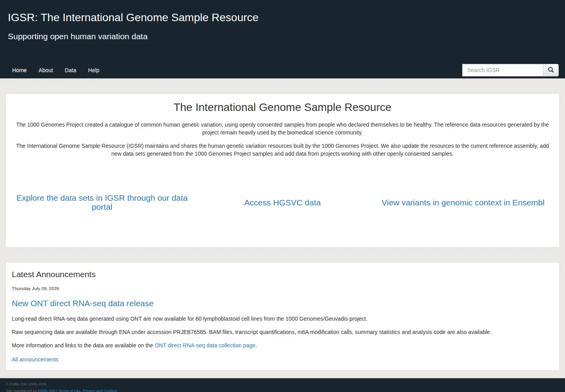Open 'View variants in genomic context in Ensembl'

(x=463, y=203)
